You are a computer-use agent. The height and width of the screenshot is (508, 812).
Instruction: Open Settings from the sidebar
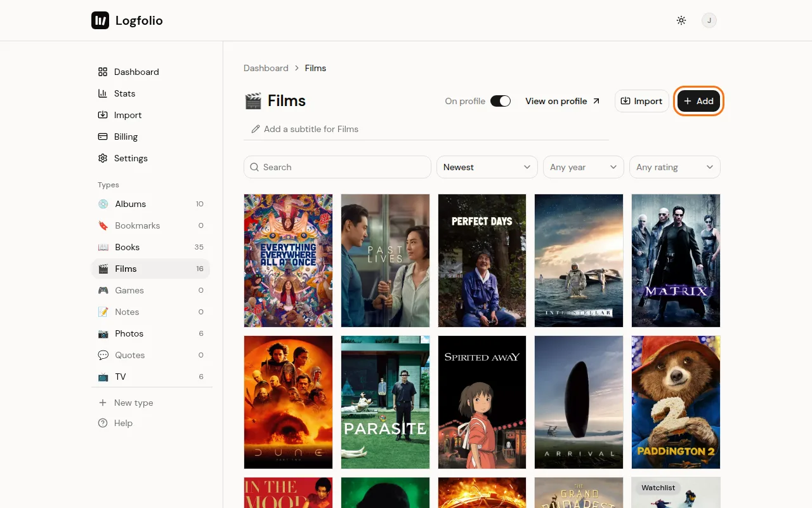(x=150, y=158)
